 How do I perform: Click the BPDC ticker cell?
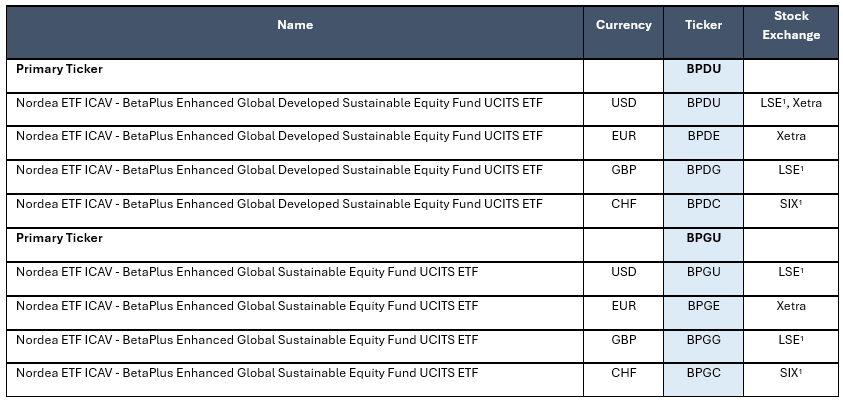coord(703,204)
